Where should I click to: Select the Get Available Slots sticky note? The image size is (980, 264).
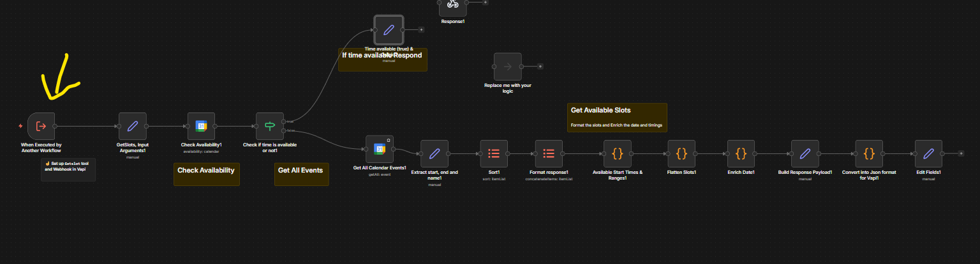(x=617, y=118)
